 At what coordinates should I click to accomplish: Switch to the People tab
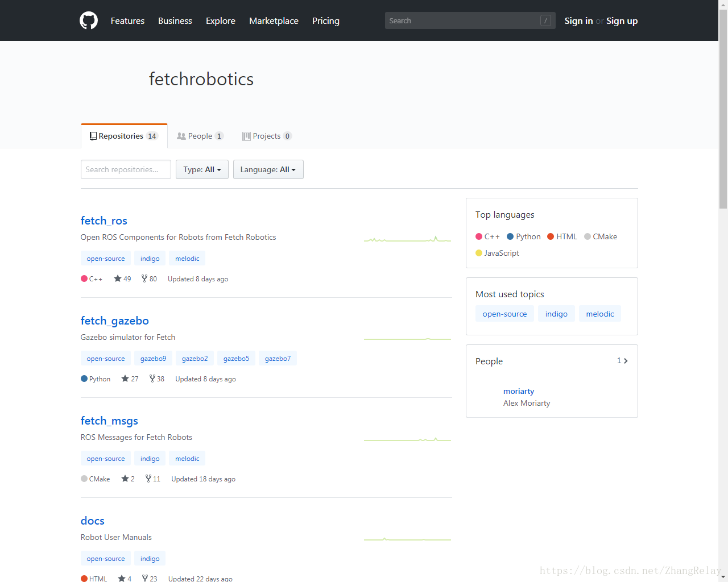point(200,136)
